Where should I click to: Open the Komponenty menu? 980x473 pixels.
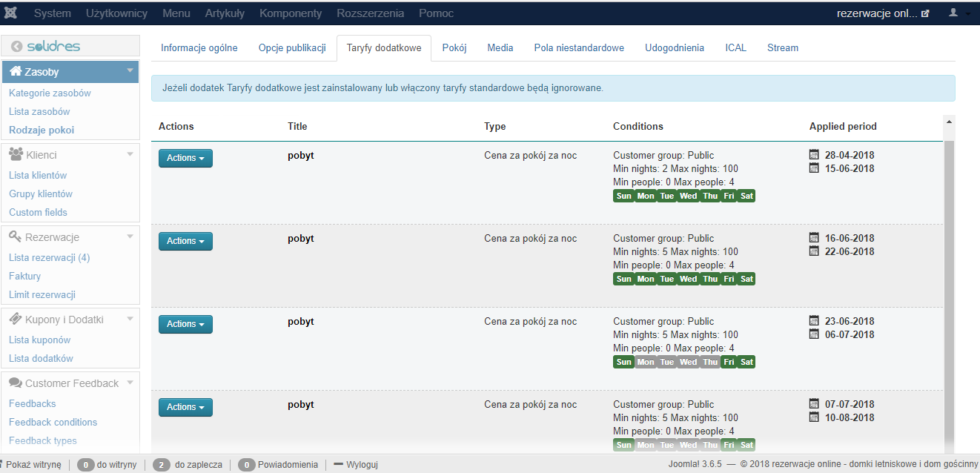point(291,13)
